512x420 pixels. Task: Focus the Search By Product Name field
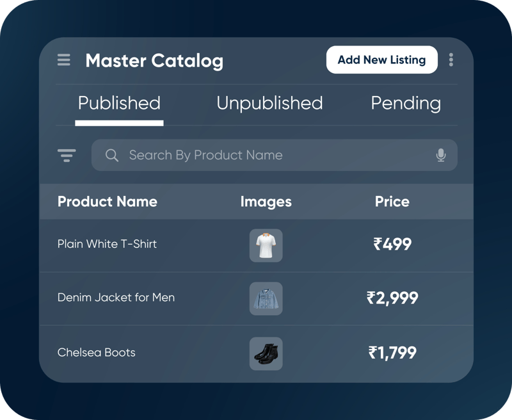(x=269, y=155)
